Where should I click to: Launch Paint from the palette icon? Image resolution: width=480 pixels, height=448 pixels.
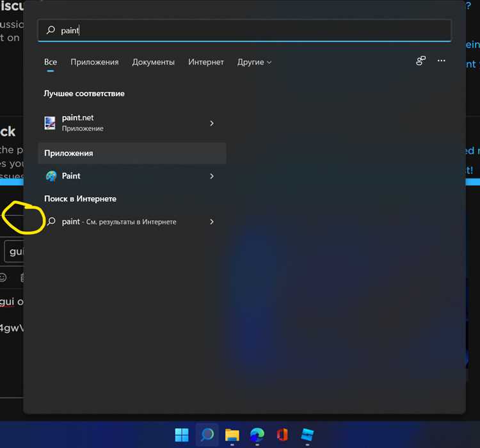tap(51, 176)
